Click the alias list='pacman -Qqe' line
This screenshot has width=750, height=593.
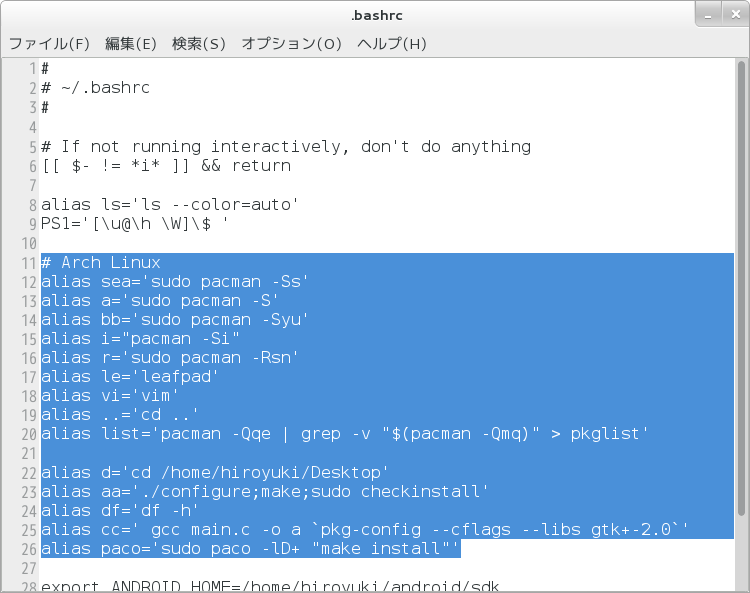345,434
